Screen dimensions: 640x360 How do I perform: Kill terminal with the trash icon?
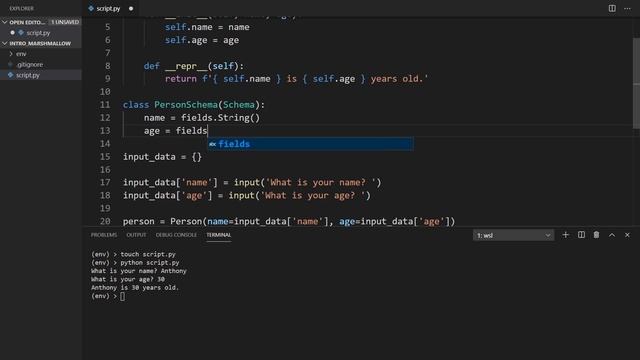click(x=596, y=235)
